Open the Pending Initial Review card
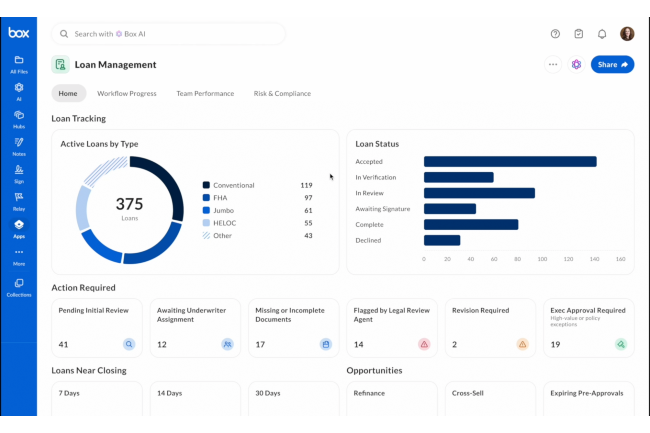This screenshot has height=433, width=650. tap(95, 328)
